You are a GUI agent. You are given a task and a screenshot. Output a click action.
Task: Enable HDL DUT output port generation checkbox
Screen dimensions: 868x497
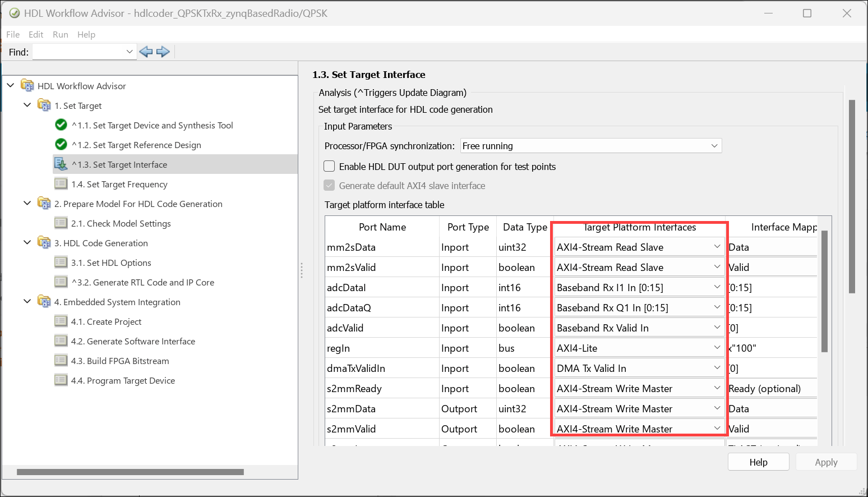330,167
